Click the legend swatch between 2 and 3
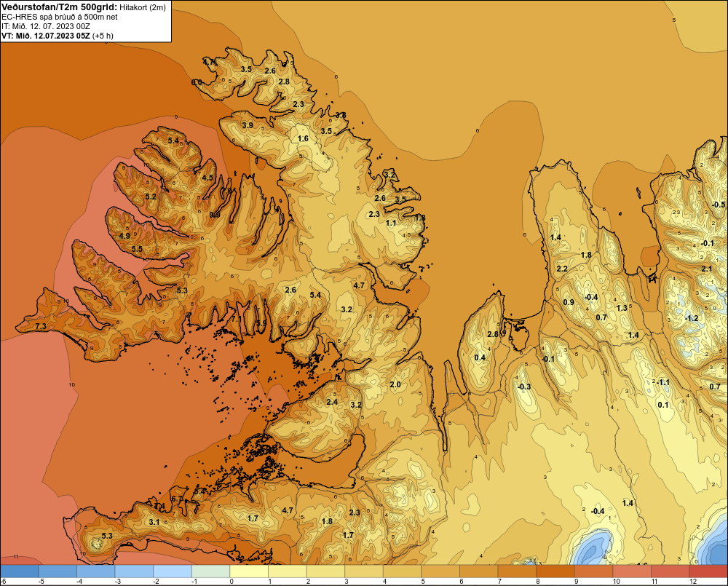 point(325,571)
